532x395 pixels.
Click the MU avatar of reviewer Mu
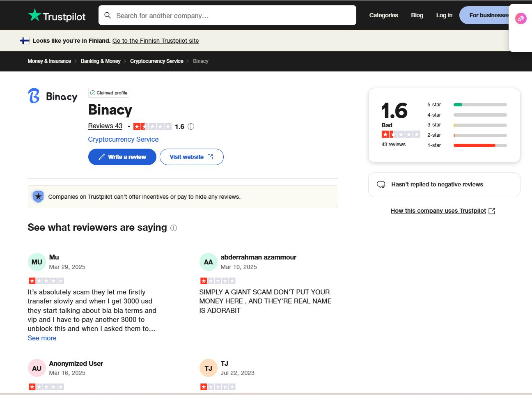(37, 262)
